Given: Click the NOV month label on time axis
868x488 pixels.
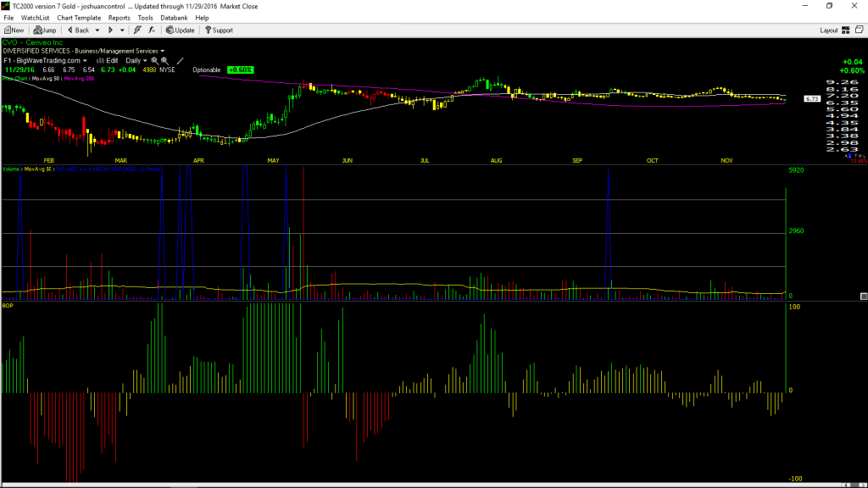Looking at the screenshot, I should (726, 160).
